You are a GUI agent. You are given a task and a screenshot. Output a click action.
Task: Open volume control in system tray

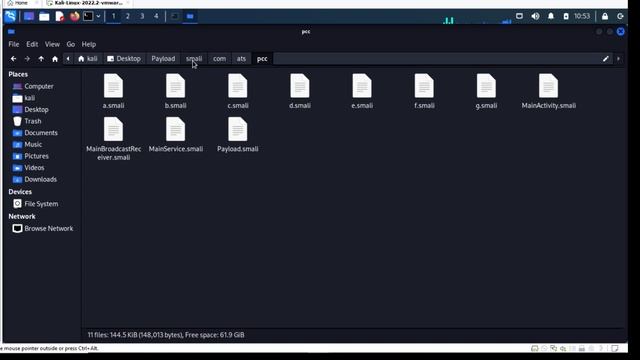[536, 16]
